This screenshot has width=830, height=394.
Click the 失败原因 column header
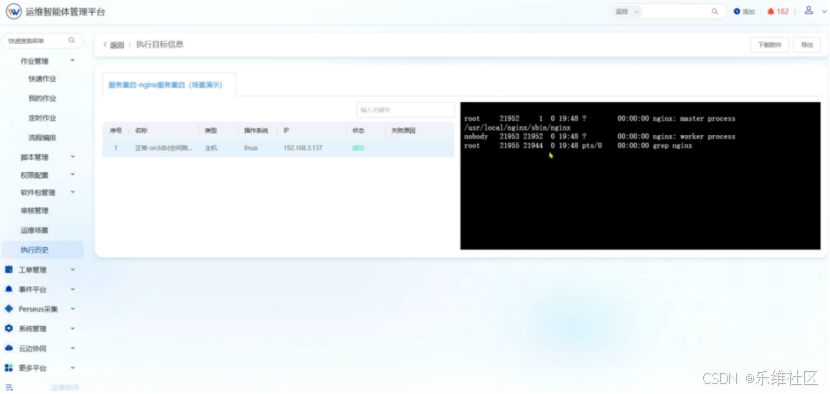(x=403, y=131)
